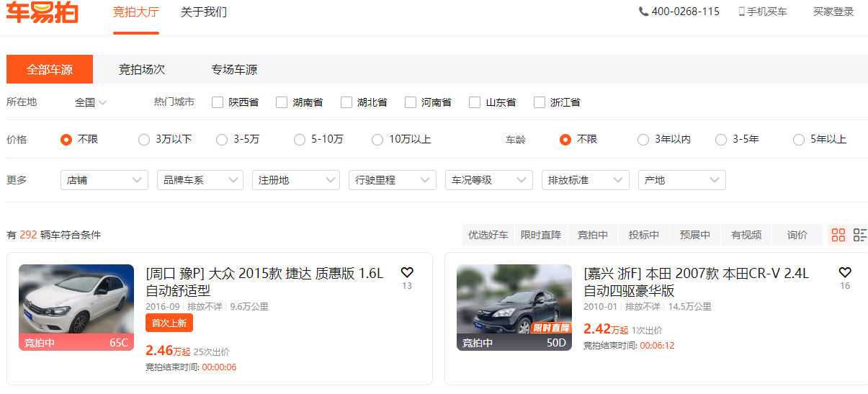This screenshot has height=394, width=868.
Task: Filter by 限时直降
Action: (541, 235)
